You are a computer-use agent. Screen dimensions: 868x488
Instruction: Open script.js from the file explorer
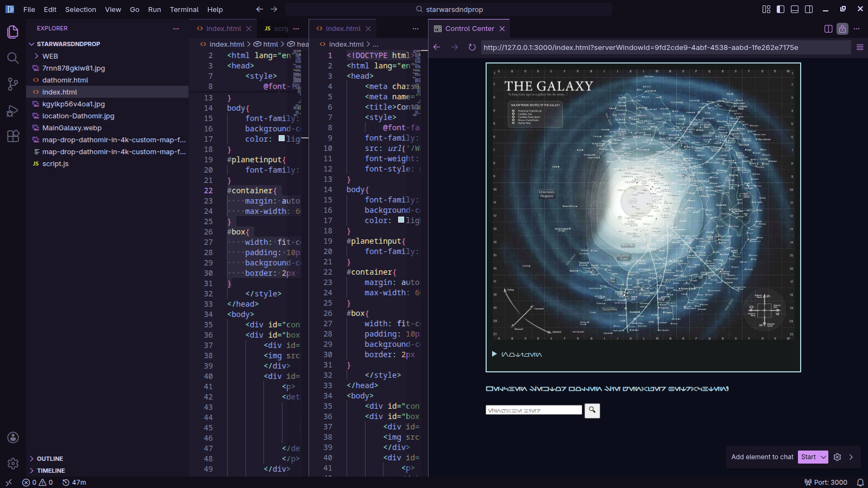[55, 163]
